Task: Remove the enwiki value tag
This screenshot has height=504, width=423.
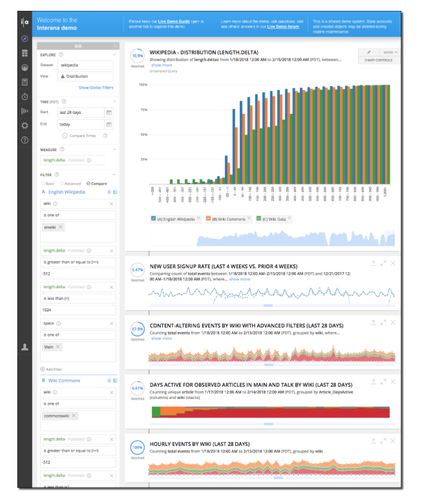Action: click(61, 227)
